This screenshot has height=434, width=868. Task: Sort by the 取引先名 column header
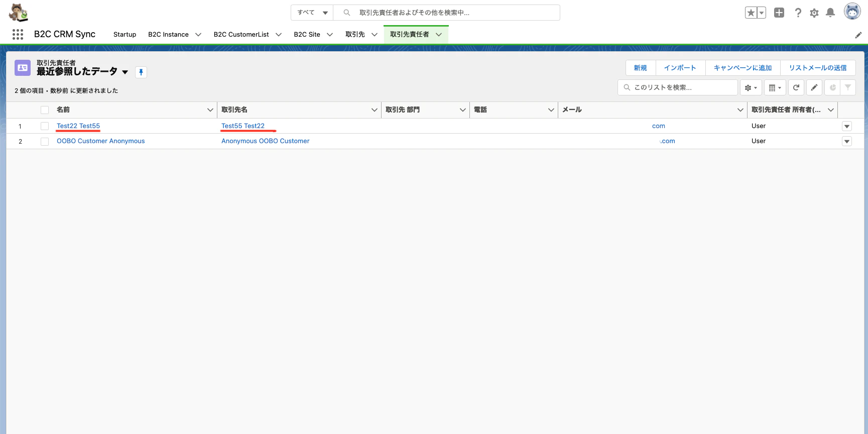point(234,110)
